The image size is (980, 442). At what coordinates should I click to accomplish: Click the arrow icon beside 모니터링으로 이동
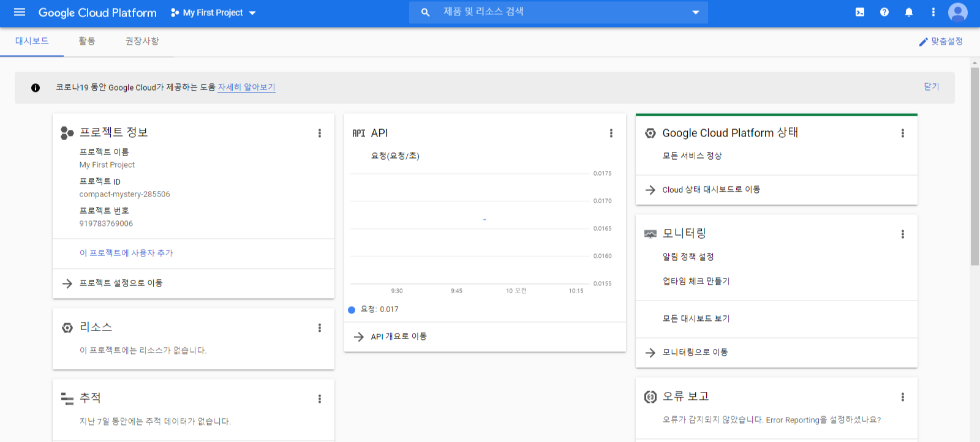click(650, 353)
